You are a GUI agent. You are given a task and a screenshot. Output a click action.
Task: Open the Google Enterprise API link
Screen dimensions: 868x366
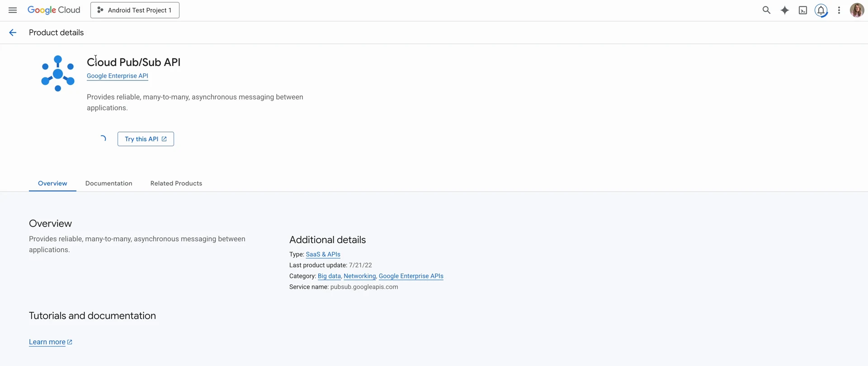[x=118, y=76]
